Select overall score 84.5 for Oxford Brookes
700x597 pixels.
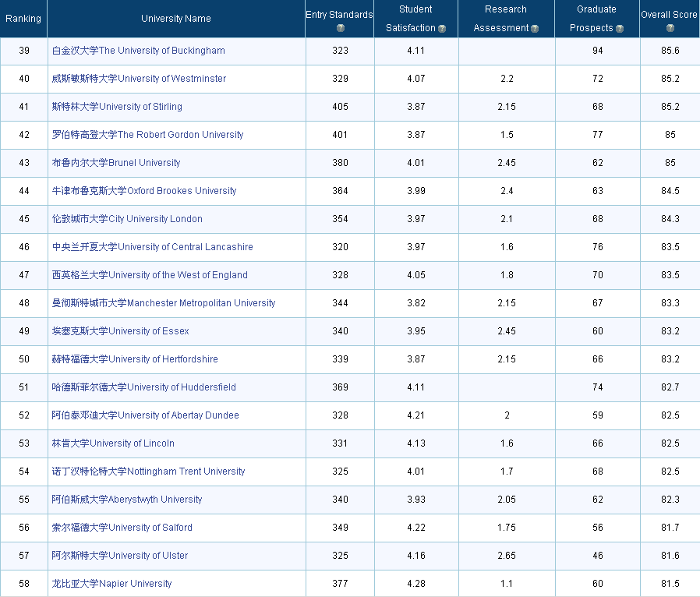click(670, 191)
